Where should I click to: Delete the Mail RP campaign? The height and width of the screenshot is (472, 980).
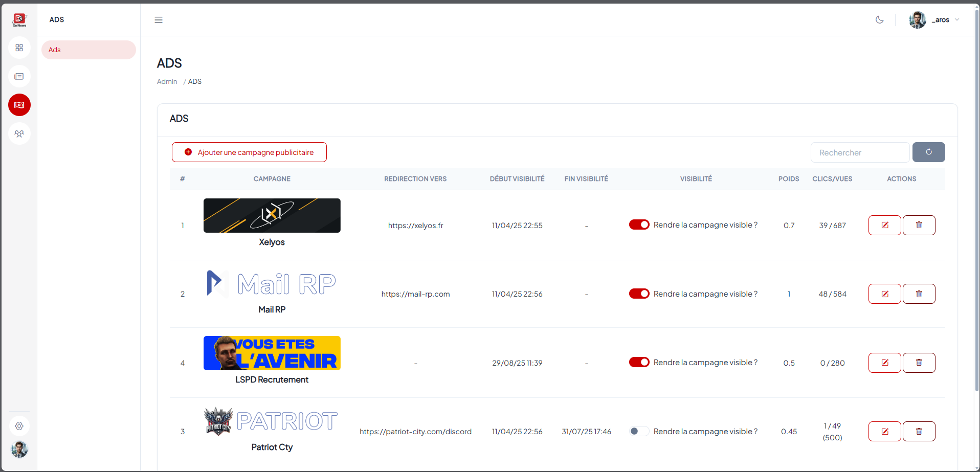pyautogui.click(x=919, y=294)
